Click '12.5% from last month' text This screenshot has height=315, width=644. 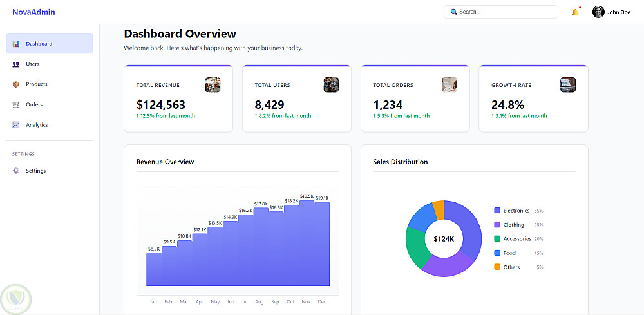pos(167,116)
